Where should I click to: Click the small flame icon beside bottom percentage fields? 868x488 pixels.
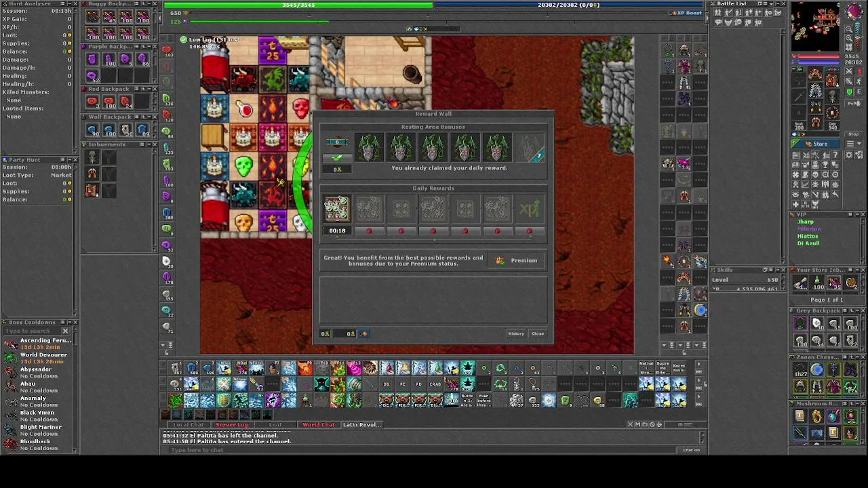coord(363,333)
